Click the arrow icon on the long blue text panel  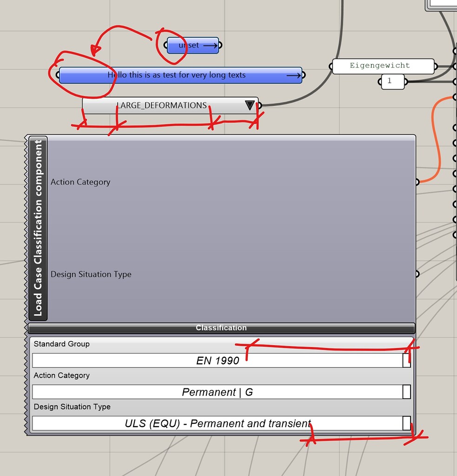[x=293, y=75]
